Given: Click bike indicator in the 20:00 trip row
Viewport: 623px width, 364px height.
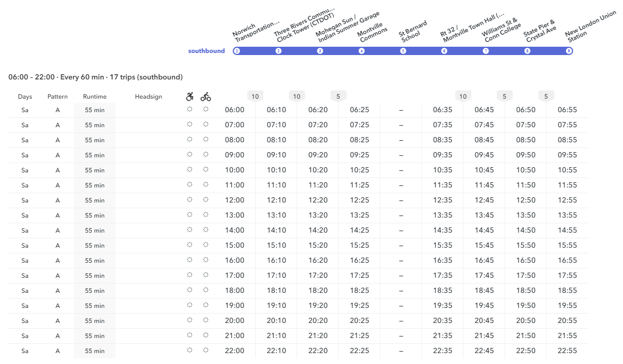Looking at the screenshot, I should click(205, 320).
